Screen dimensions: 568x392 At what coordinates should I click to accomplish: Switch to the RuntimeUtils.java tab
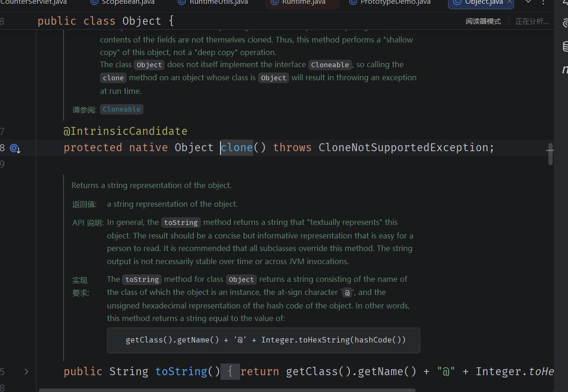213,2
